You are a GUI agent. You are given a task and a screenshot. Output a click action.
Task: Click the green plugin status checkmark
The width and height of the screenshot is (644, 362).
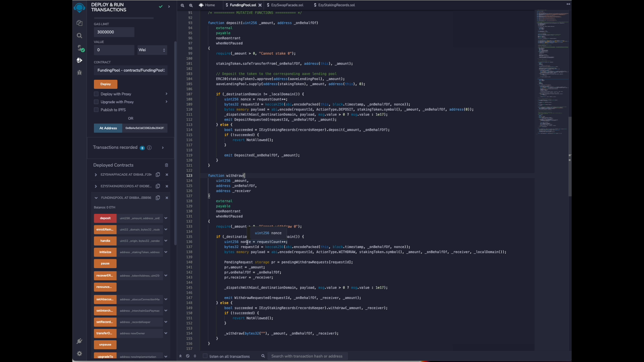pos(161,6)
